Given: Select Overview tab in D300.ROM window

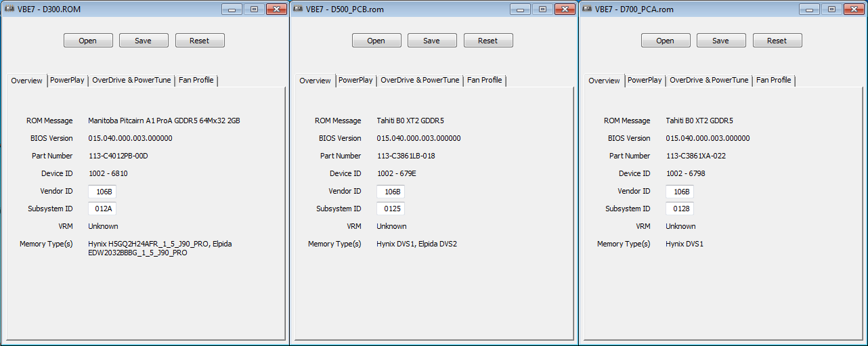Looking at the screenshot, I should (x=27, y=80).
